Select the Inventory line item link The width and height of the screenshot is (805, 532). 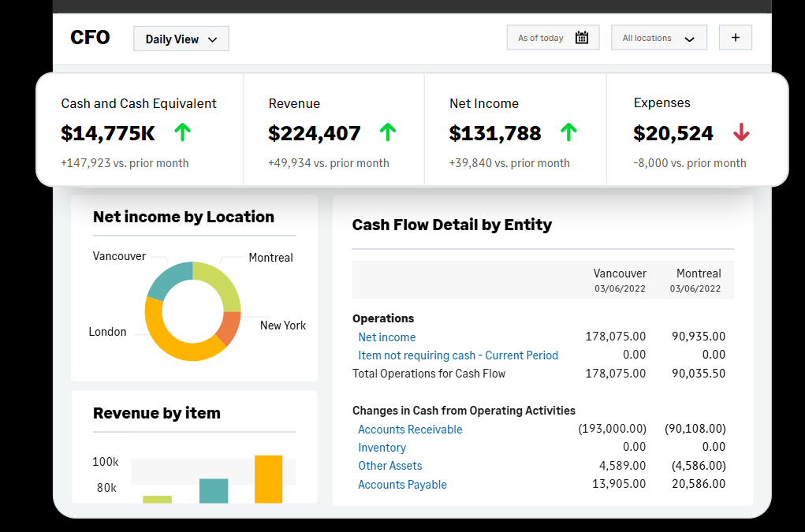tap(382, 448)
